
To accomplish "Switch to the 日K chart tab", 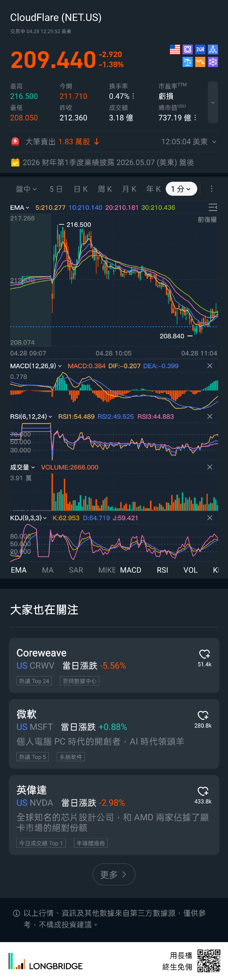I will coord(81,189).
